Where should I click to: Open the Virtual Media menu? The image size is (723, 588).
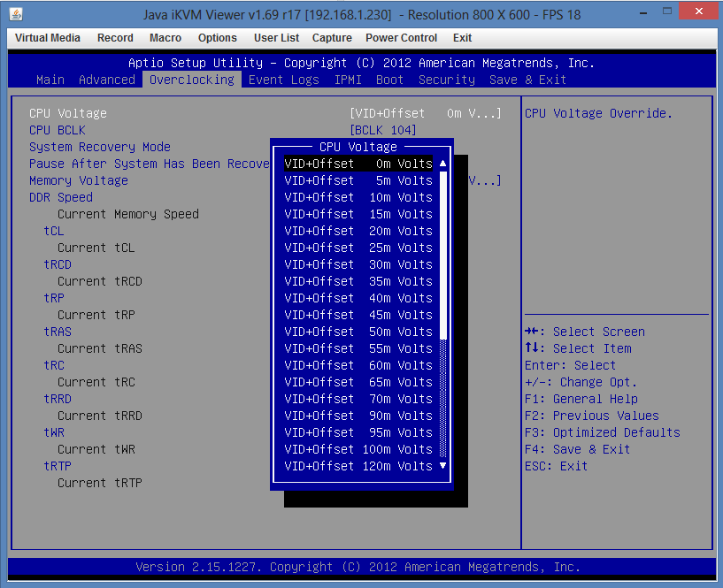pyautogui.click(x=48, y=38)
